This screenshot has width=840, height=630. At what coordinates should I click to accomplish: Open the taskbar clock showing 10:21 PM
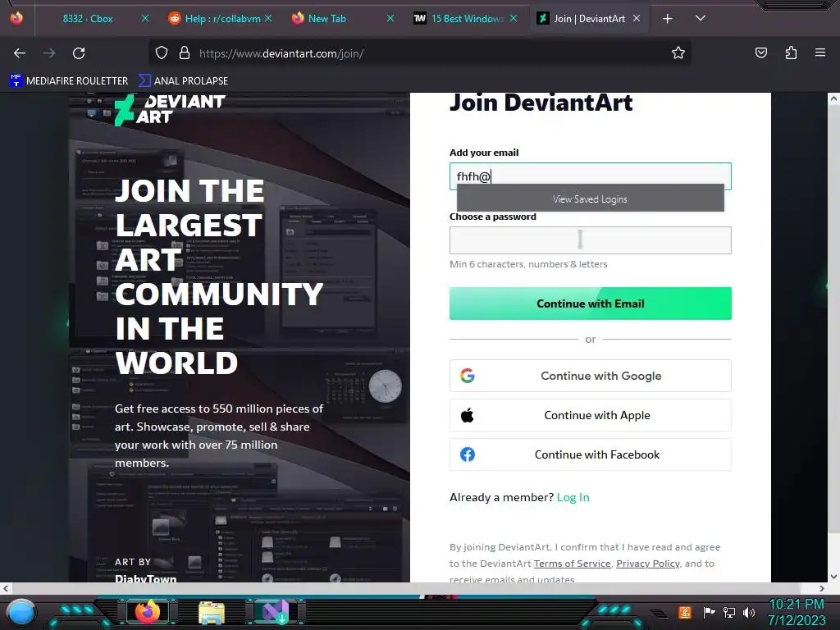click(x=797, y=612)
